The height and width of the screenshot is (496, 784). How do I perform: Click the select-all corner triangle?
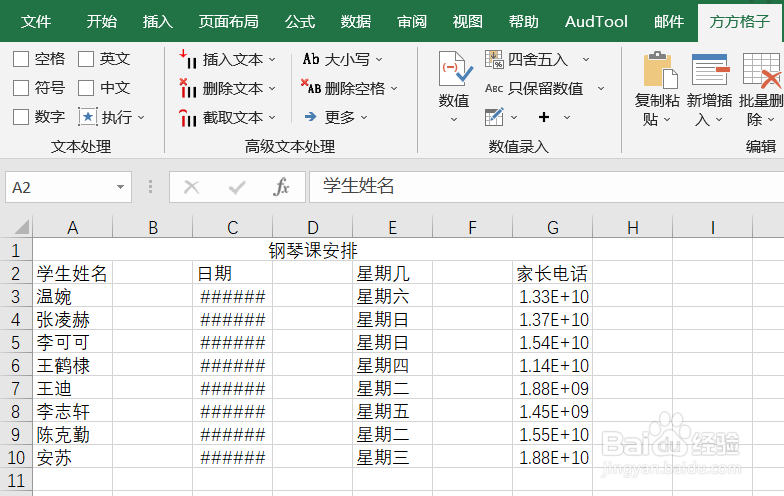21,228
